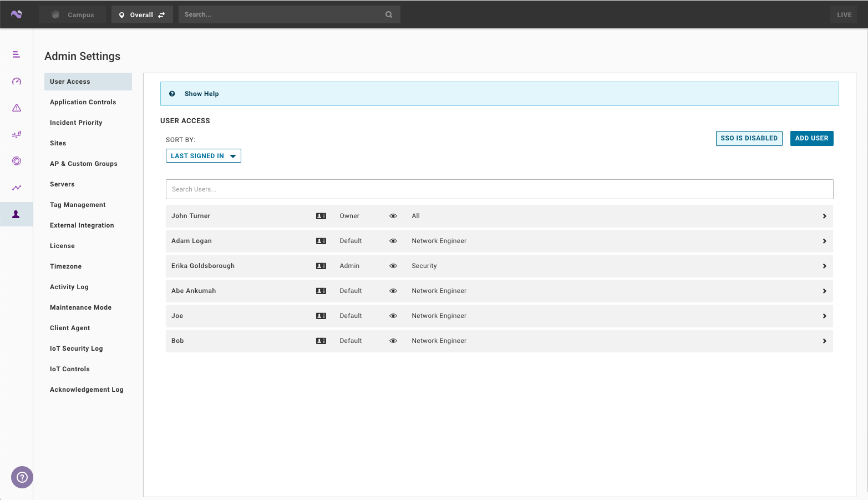Click the Show Help link
This screenshot has height=500, width=868.
click(x=202, y=94)
